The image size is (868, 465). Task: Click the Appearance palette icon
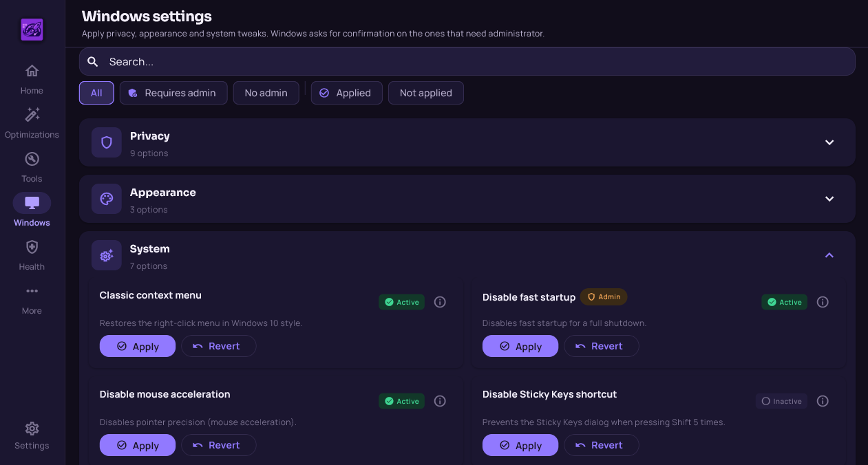[107, 199]
